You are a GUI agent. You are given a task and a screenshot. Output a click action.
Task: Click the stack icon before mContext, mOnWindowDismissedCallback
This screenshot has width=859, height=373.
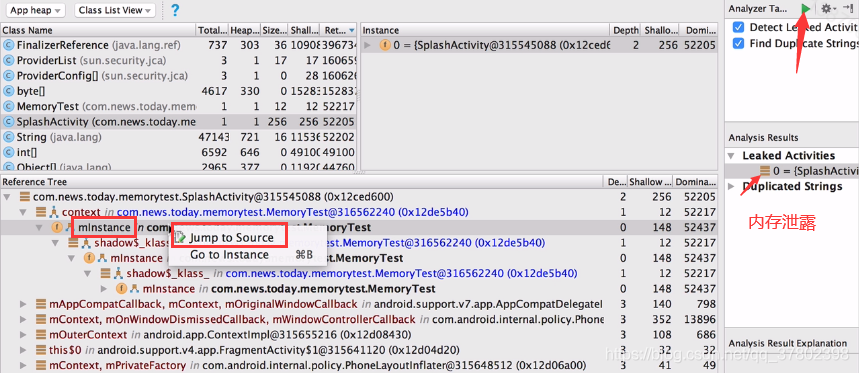click(x=41, y=319)
